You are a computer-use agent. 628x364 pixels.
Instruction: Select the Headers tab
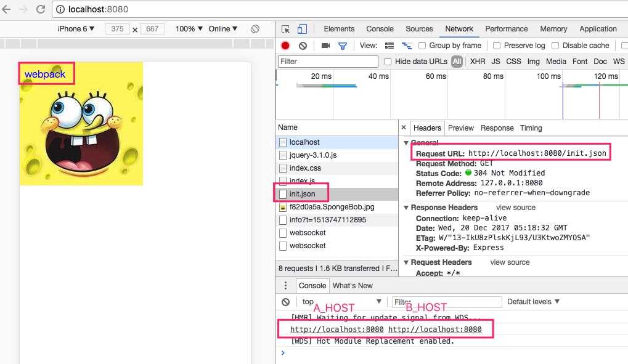pos(427,127)
